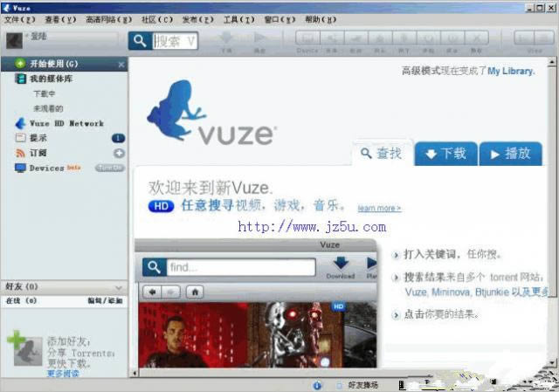559x392 pixels.
Task: Open the 社区 menu
Action: click(x=157, y=19)
